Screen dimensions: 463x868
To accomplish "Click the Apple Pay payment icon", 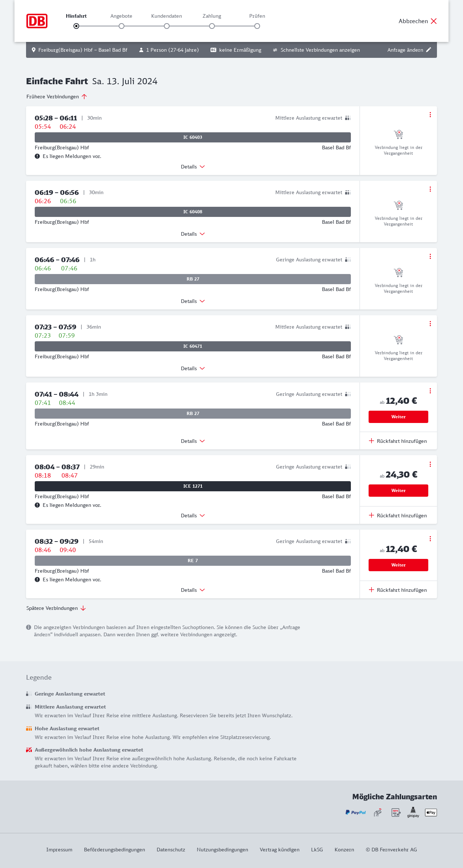I will pos(431,812).
